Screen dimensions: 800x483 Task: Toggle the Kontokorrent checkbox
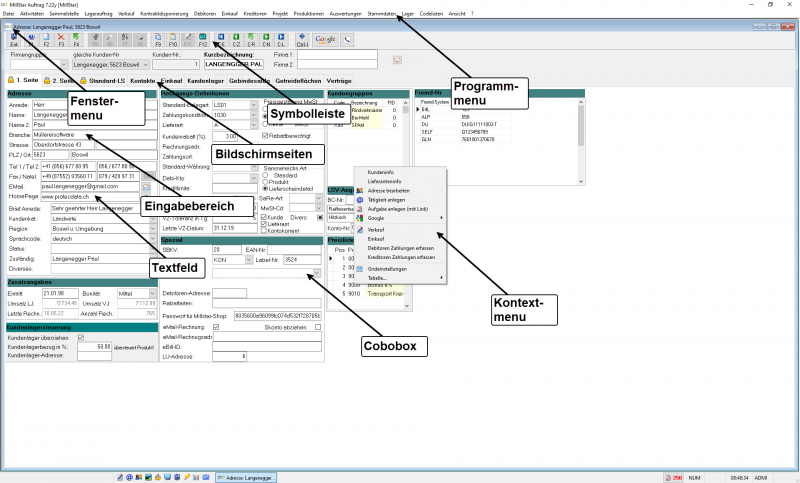[x=264, y=231]
